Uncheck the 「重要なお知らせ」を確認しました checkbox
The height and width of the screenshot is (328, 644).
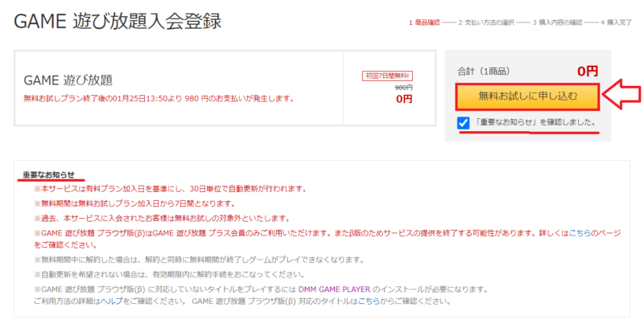[x=464, y=122]
